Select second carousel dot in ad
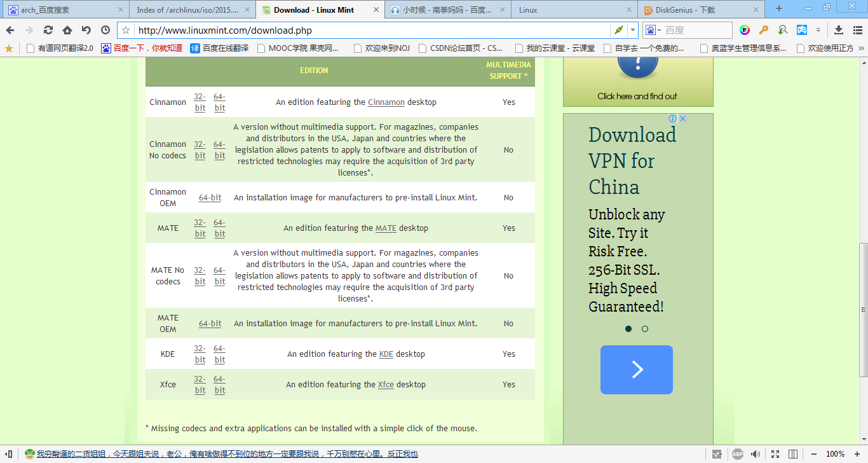 (645, 329)
